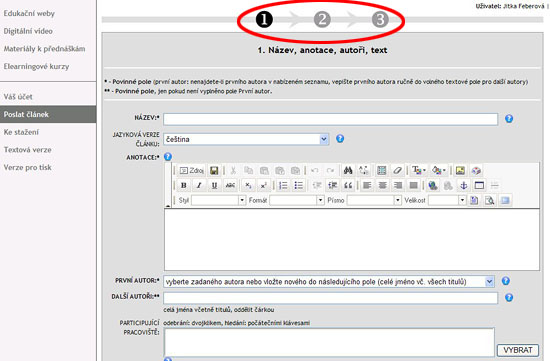Image resolution: width=550 pixels, height=361 pixels.
Task: Insert a hyperlink with globe icon
Action: (x=433, y=185)
